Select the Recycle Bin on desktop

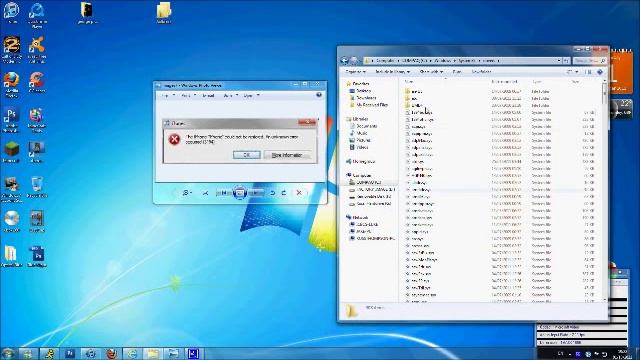[37, 187]
